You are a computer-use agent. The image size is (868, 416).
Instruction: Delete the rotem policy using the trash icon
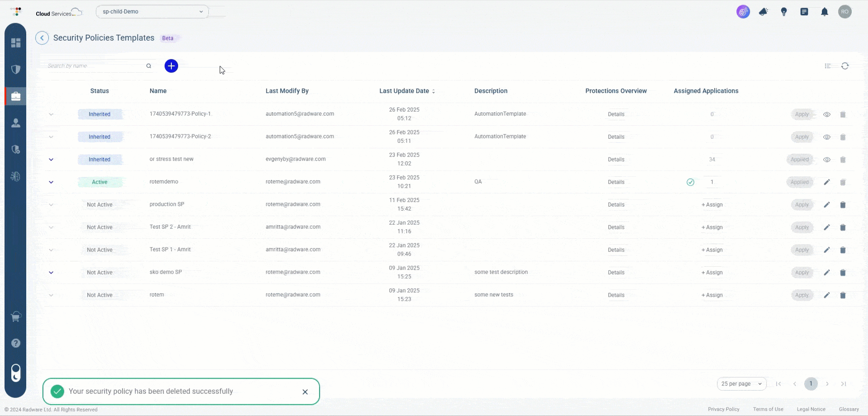point(843,295)
